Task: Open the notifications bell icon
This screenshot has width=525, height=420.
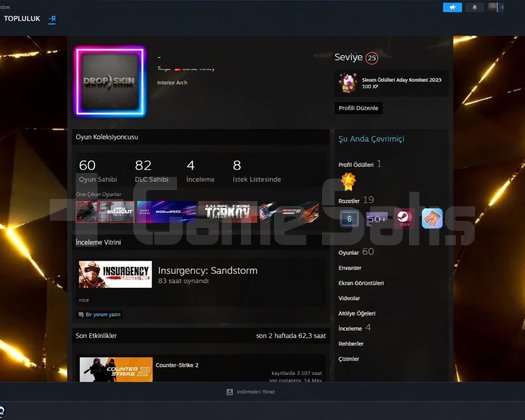Action: 474,7
